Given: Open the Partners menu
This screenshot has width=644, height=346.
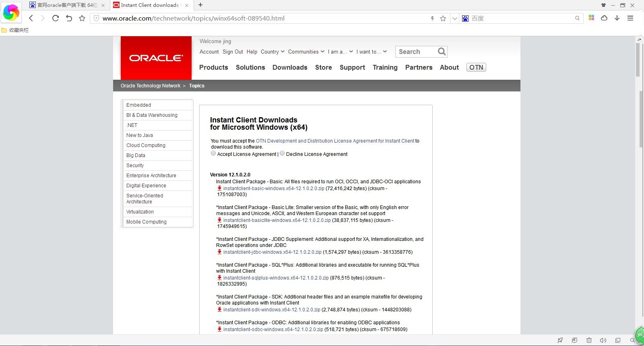Looking at the screenshot, I should pyautogui.click(x=419, y=67).
